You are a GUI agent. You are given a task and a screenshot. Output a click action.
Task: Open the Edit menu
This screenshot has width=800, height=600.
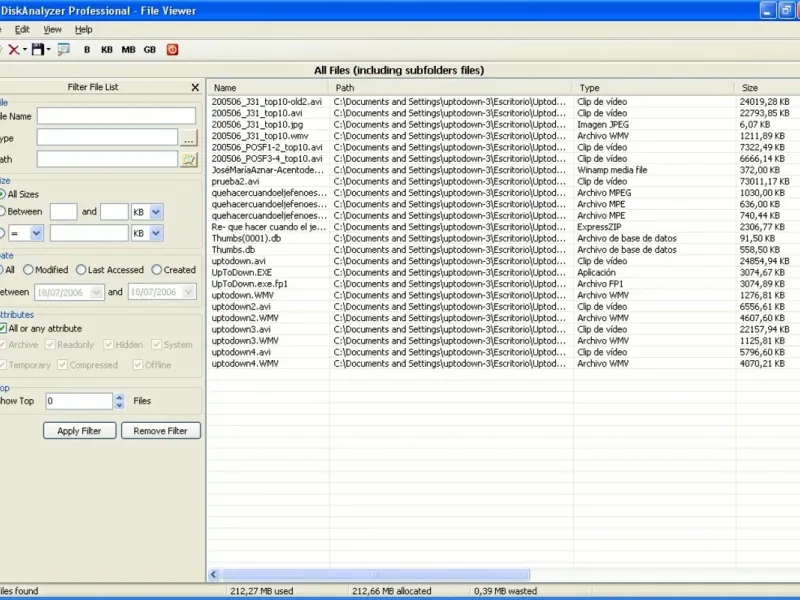[22, 30]
